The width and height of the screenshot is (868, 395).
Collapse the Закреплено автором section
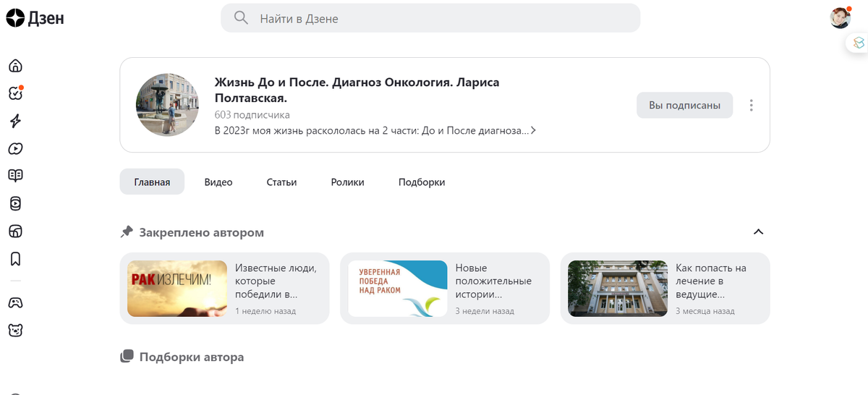tap(758, 232)
